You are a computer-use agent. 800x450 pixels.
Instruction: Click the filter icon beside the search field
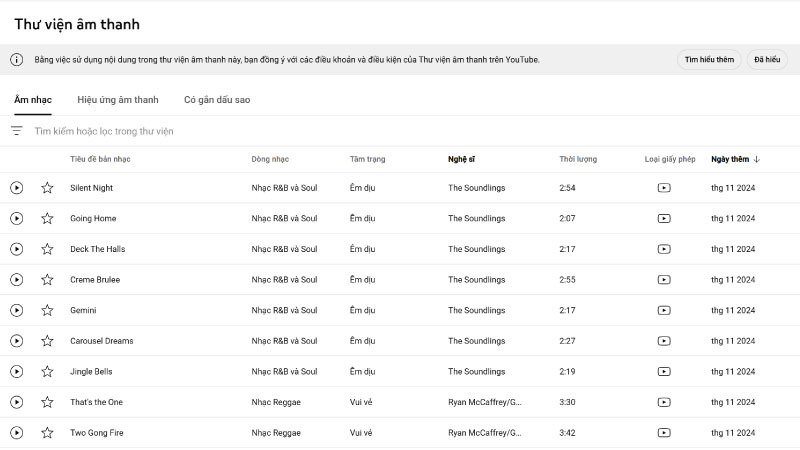click(x=17, y=131)
